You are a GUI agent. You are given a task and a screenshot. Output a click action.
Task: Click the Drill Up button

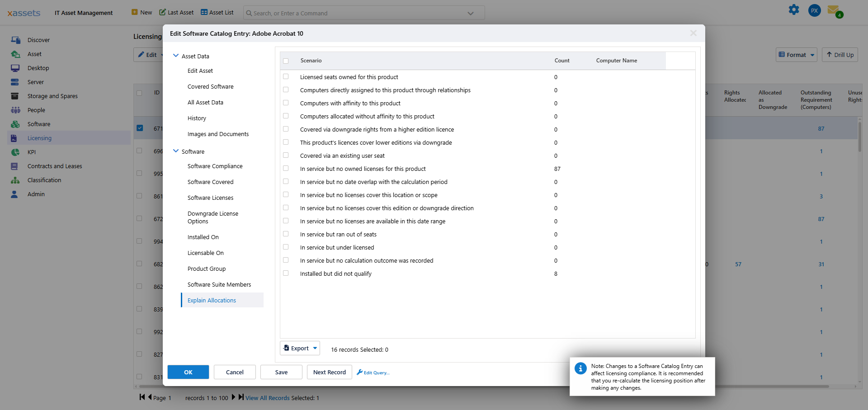tap(840, 55)
